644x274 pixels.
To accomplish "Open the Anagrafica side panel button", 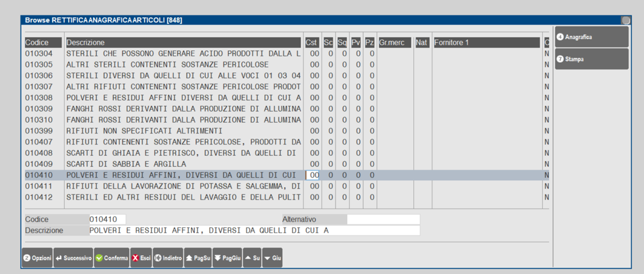I will [591, 37].
